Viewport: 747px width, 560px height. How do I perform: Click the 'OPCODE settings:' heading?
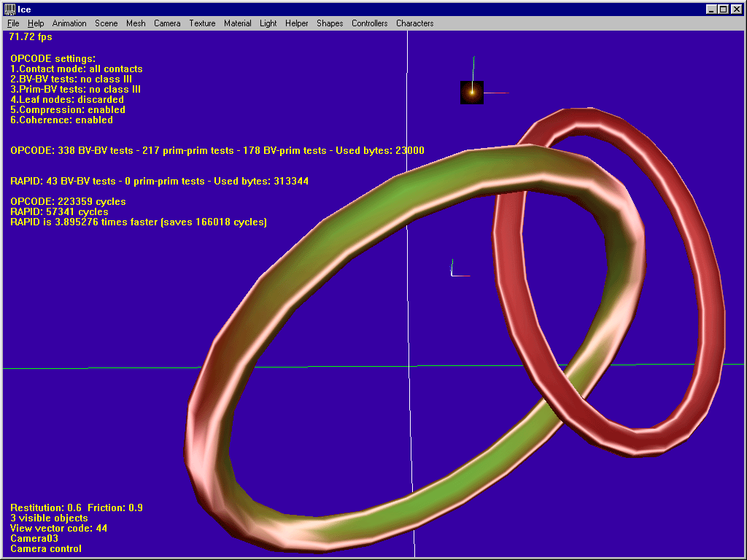click(53, 58)
